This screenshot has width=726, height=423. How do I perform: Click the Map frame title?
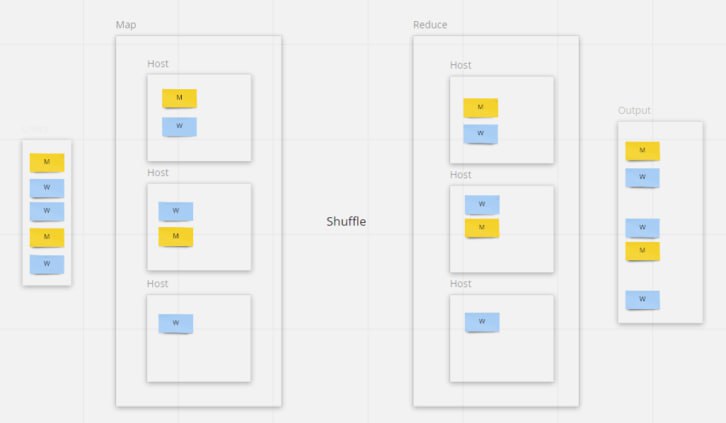125,24
